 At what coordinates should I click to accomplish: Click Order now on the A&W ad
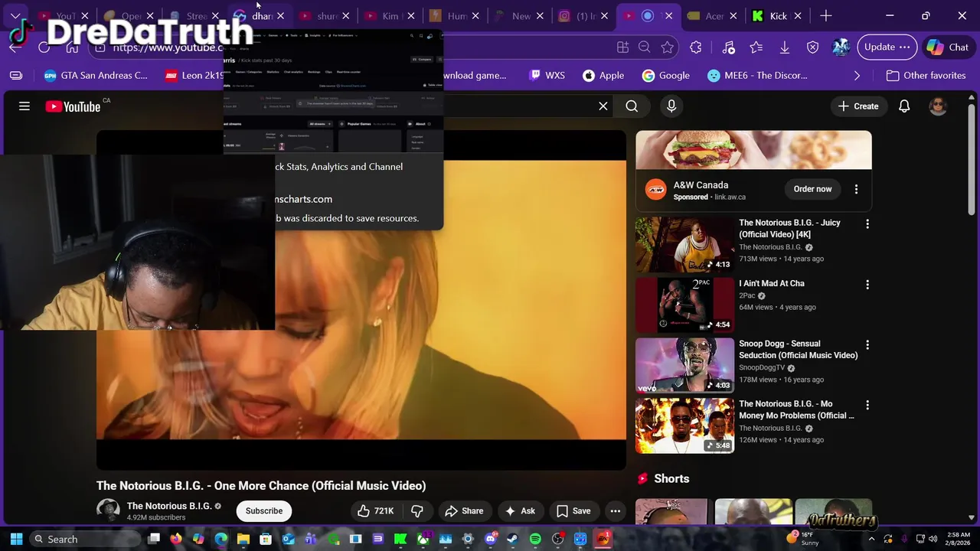(x=812, y=189)
